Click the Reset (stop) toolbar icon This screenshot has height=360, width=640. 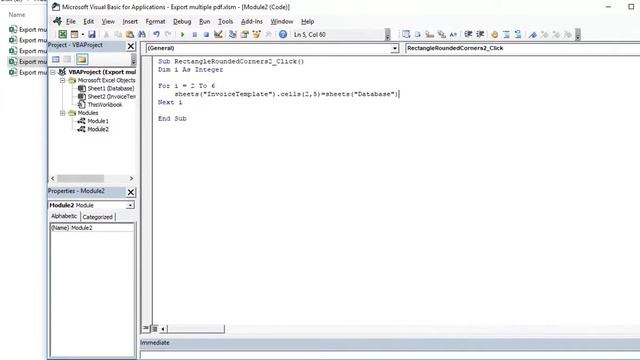(206, 35)
